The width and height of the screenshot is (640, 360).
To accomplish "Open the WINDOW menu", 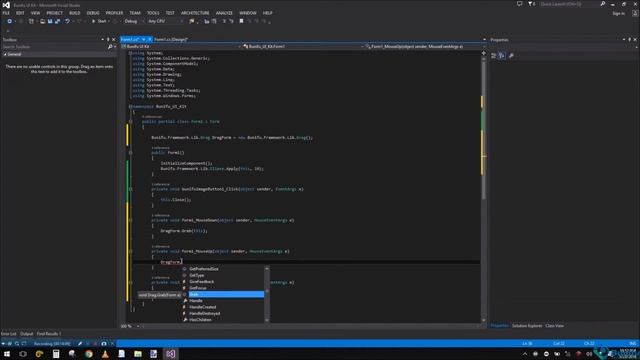I will coord(248,13).
